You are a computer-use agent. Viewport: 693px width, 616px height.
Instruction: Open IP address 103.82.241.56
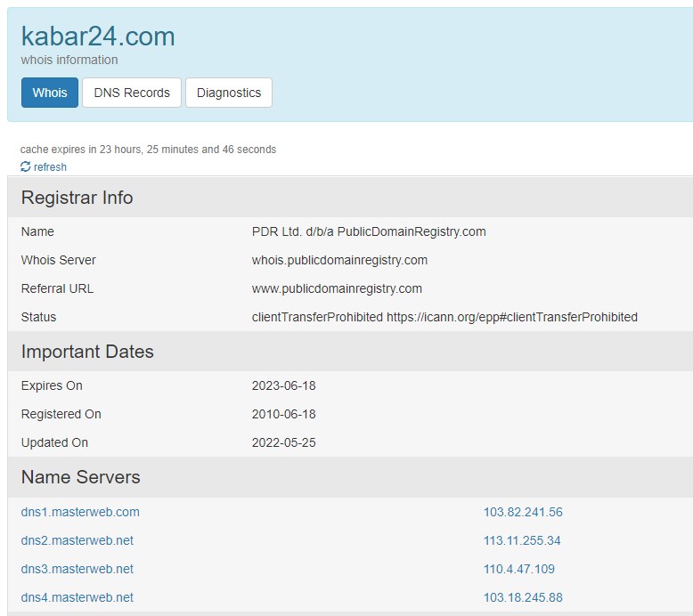point(523,512)
